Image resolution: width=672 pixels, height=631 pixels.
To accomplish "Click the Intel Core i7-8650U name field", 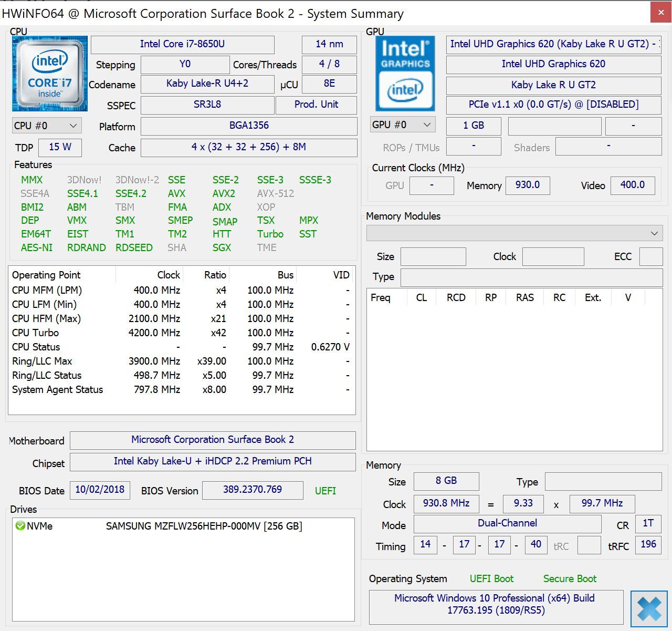I will click(x=182, y=45).
